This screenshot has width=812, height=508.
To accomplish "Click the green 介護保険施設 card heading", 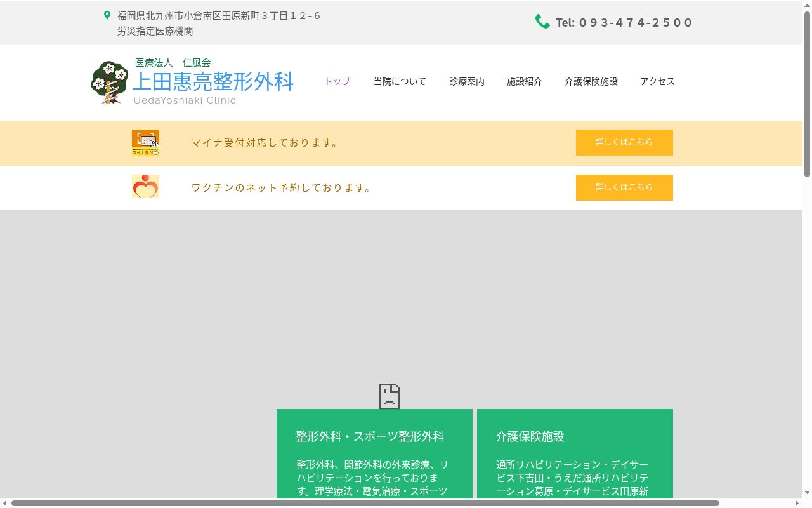I will [530, 436].
